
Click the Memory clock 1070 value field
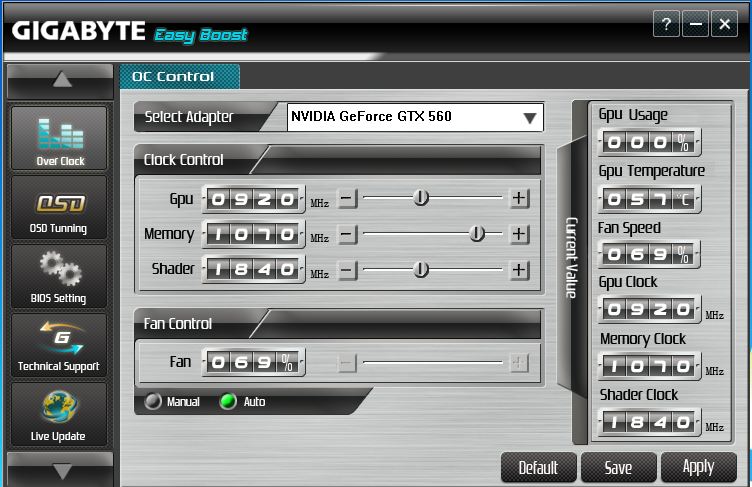tap(253, 235)
